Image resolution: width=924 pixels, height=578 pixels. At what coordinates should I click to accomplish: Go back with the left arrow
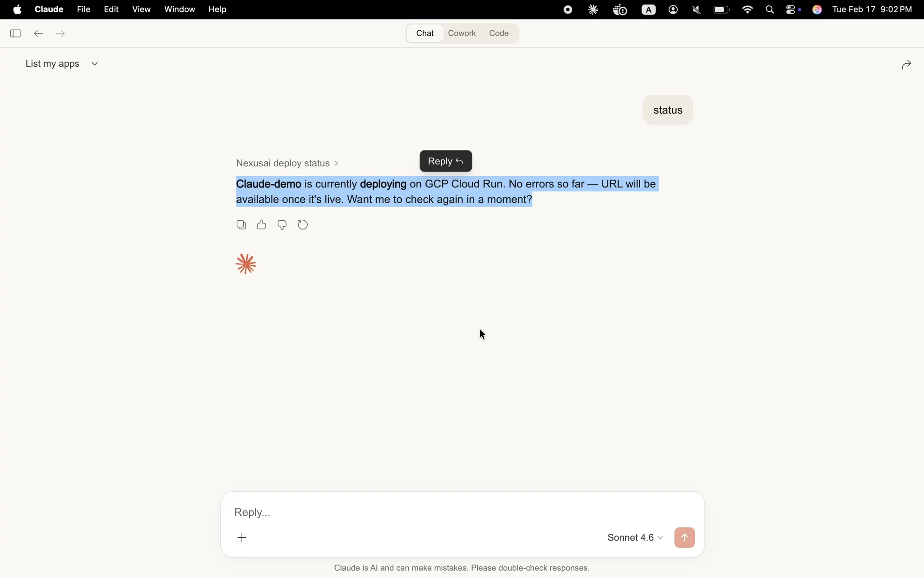(x=38, y=33)
